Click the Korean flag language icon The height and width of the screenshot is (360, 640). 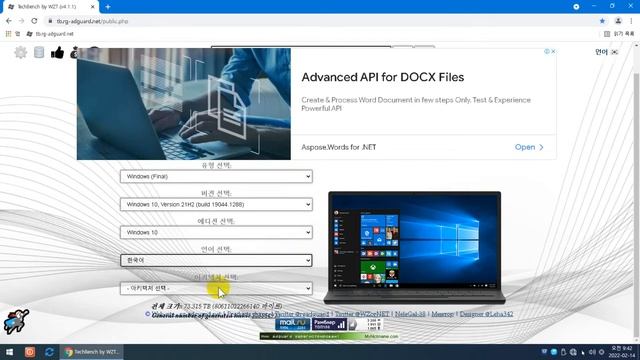(x=615, y=52)
